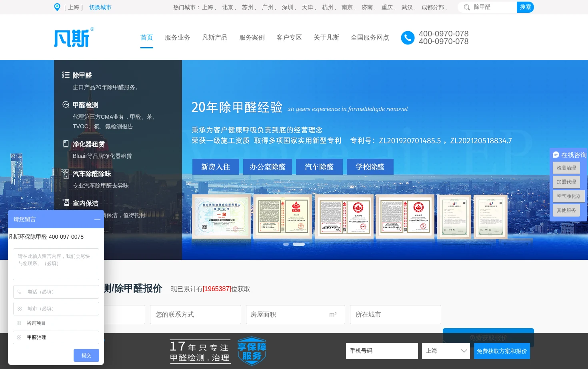Image resolution: width=588 pixels, height=369 pixels.
Task: Focus the message content textarea
Action: click(x=56, y=264)
